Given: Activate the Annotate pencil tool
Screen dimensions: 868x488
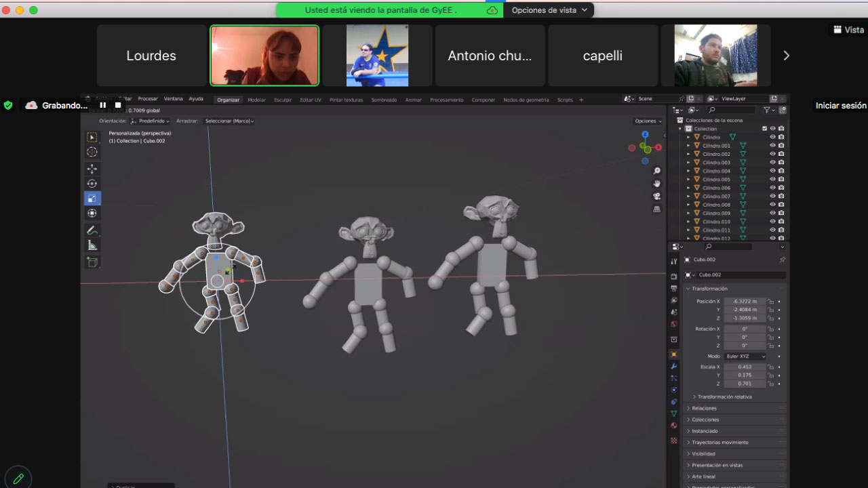Looking at the screenshot, I should [92, 230].
